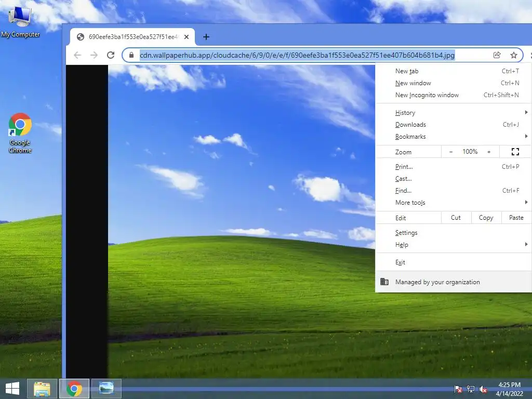
Task: Click the browser back arrow
Action: point(77,55)
